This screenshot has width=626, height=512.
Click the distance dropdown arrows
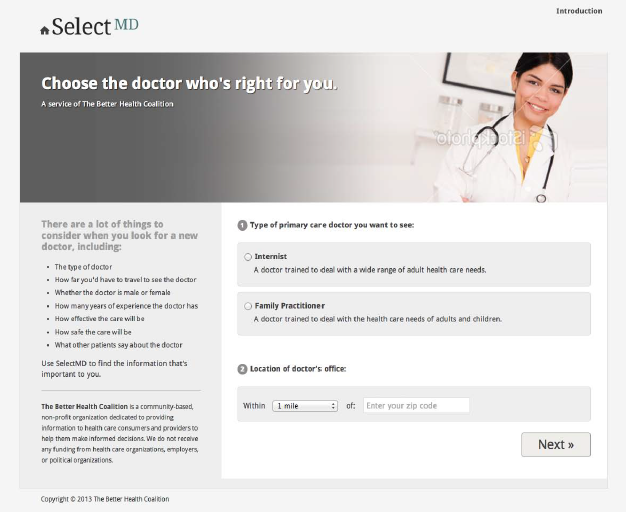[333, 406]
